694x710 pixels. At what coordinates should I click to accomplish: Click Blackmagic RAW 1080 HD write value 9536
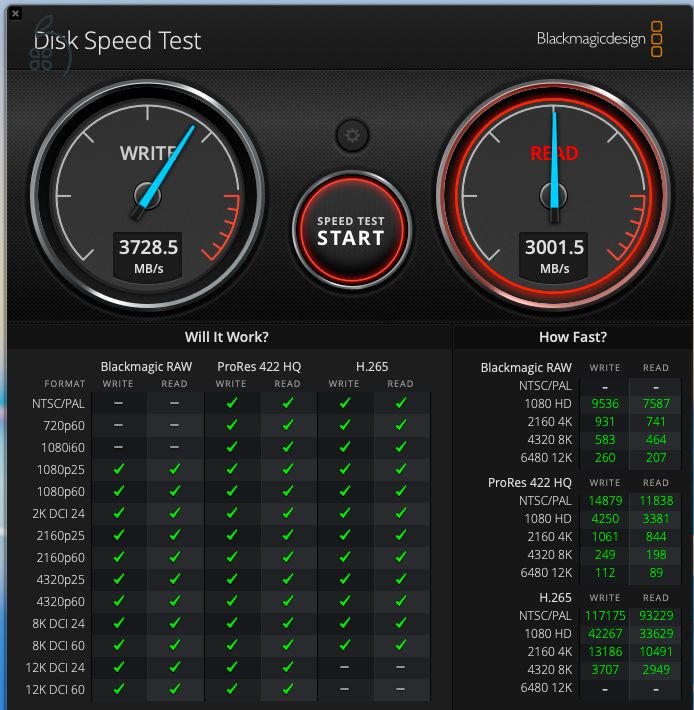(605, 403)
